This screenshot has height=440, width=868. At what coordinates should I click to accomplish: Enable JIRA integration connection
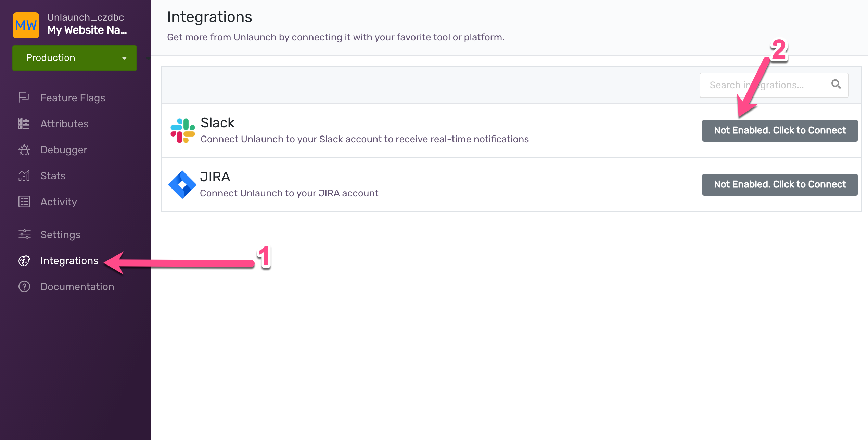click(x=780, y=185)
